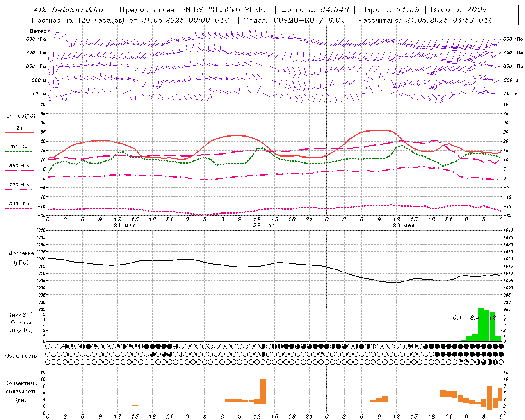Click the Долгота: 84.543 value
525x420 pixels.
coord(315,10)
